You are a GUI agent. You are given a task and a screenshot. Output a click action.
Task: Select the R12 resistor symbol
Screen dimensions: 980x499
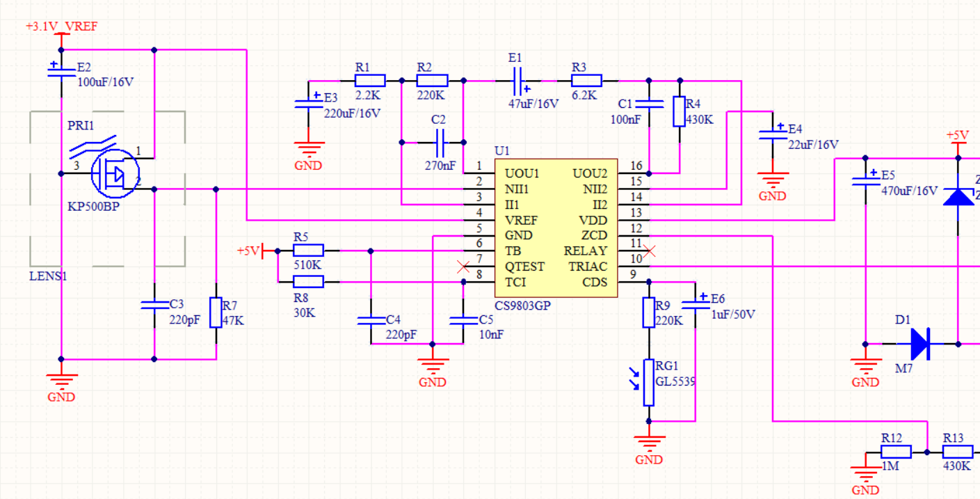pos(896,452)
